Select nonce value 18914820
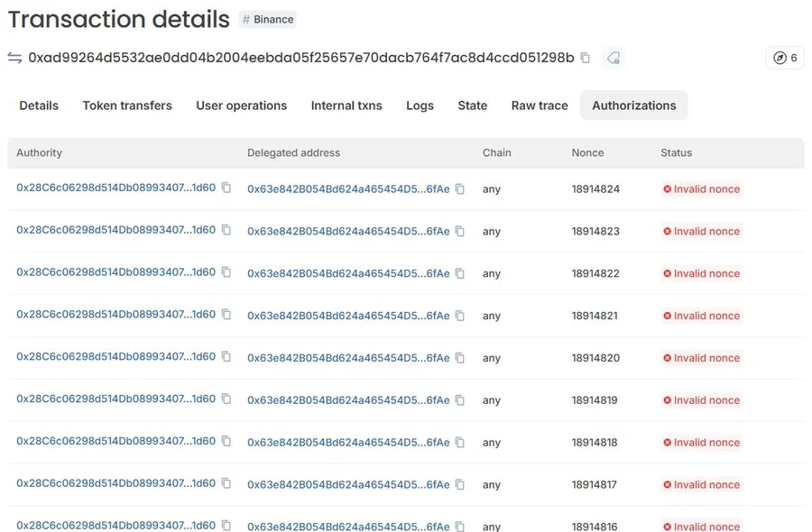Screen dimensions: 812x532 tap(595, 358)
